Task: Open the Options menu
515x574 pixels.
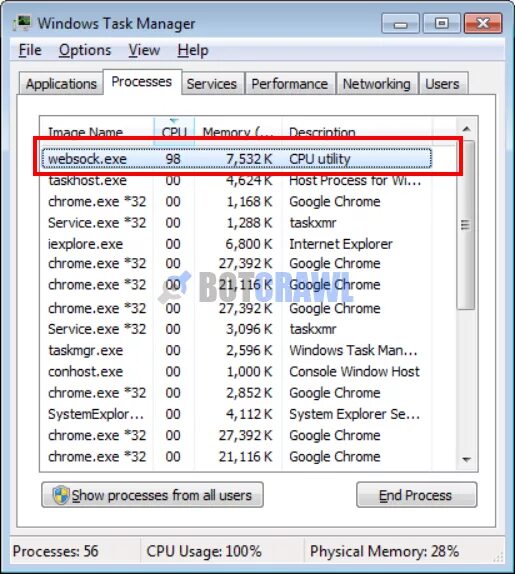Action: click(85, 50)
